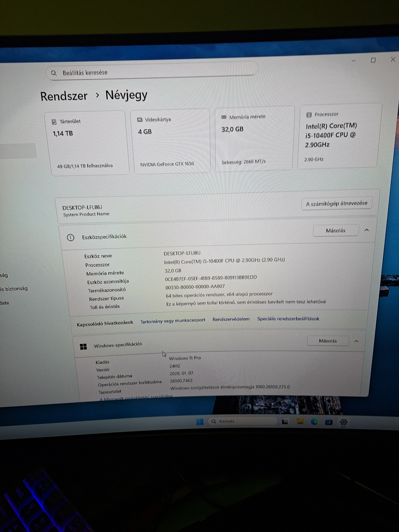Select the device ID 0CE4B7EF value text

coord(211,278)
